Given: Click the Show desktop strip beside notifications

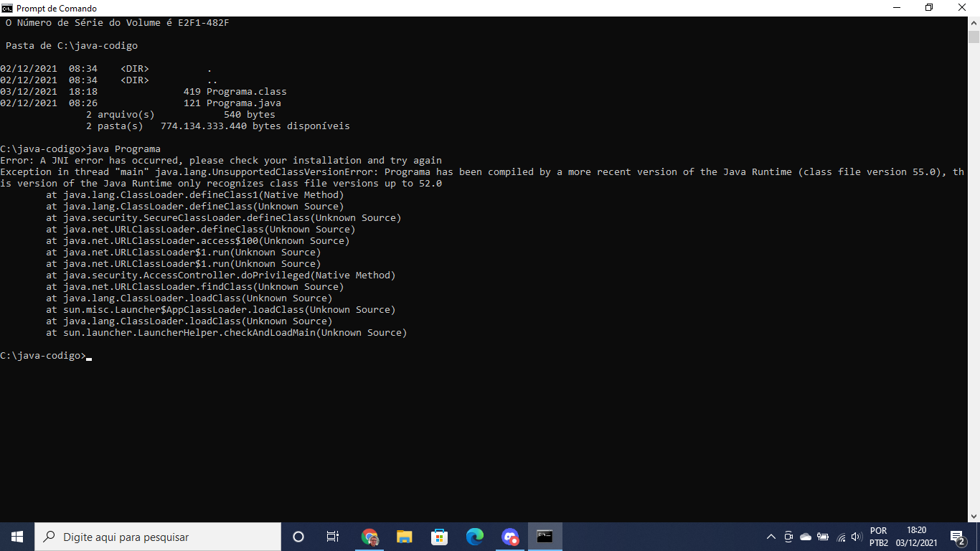Looking at the screenshot, I should click(x=978, y=537).
